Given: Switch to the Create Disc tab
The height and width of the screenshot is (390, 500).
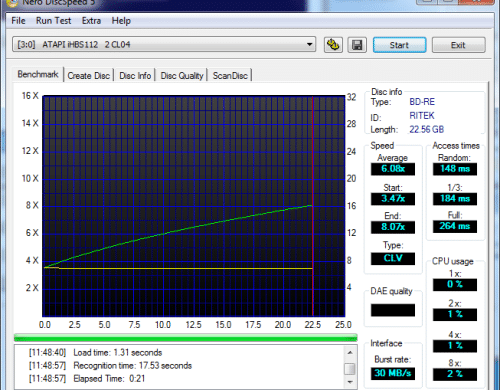Looking at the screenshot, I should [x=89, y=76].
